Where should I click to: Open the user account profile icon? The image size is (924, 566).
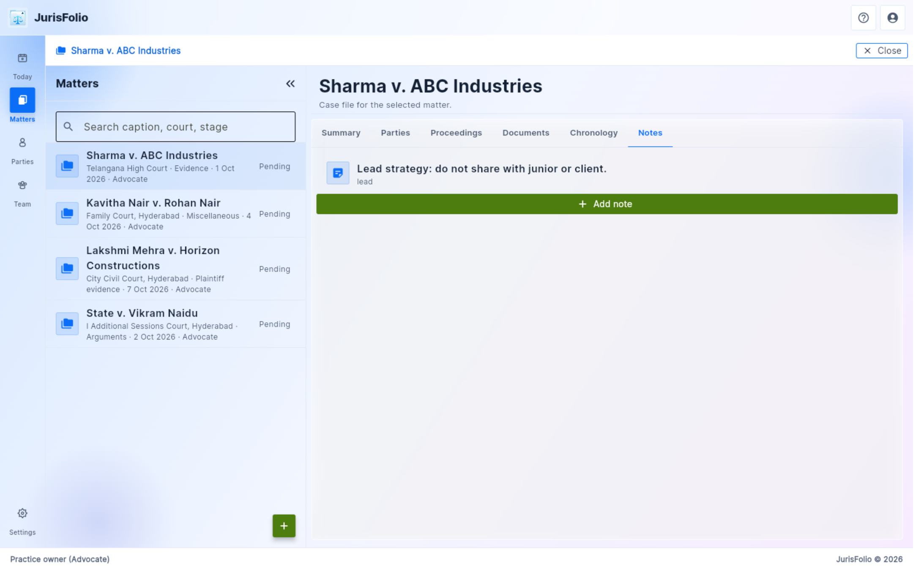tap(892, 18)
